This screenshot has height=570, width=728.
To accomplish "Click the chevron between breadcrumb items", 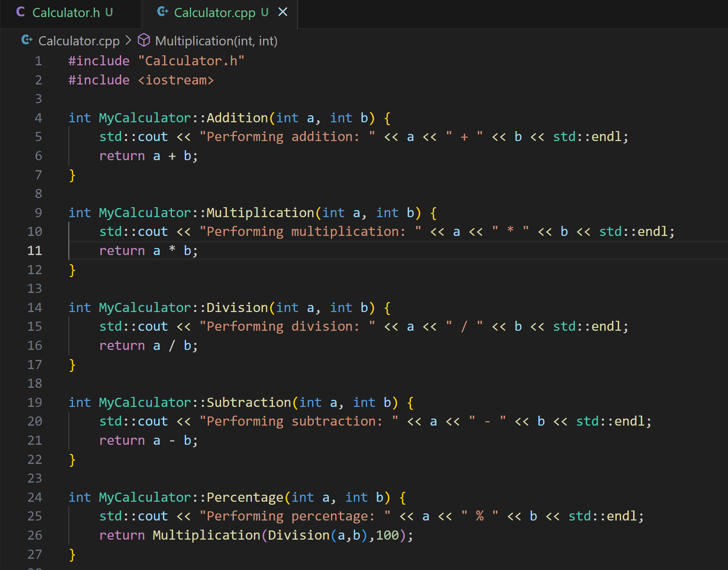I will [128, 41].
